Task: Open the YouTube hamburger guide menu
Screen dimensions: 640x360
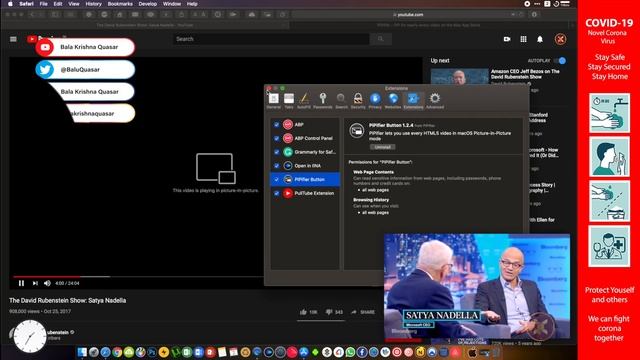Action: tap(13, 39)
